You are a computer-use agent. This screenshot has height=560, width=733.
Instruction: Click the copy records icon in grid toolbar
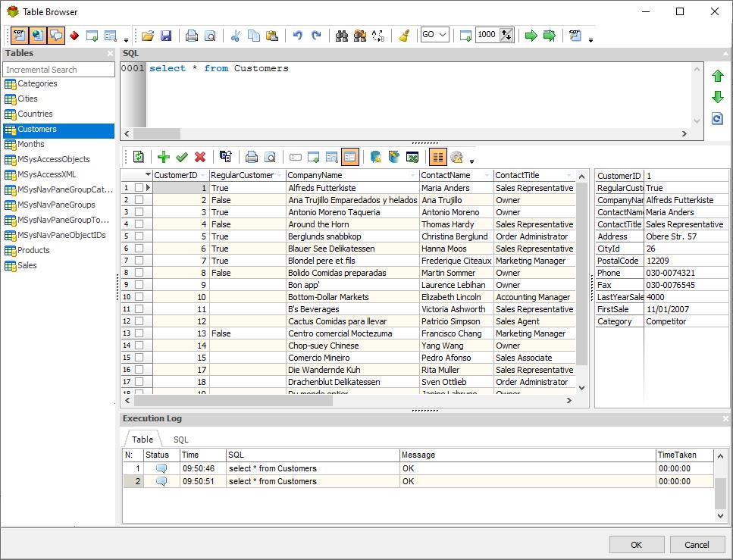226,157
